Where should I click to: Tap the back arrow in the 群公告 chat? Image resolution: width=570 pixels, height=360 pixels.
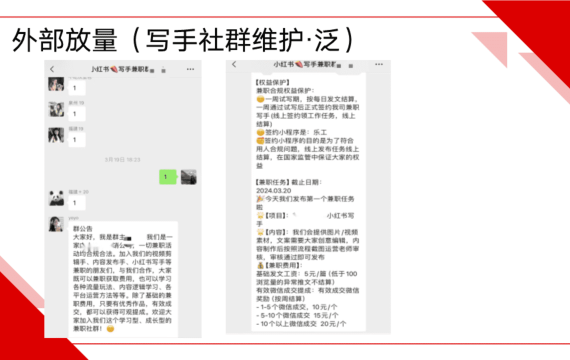coord(52,69)
